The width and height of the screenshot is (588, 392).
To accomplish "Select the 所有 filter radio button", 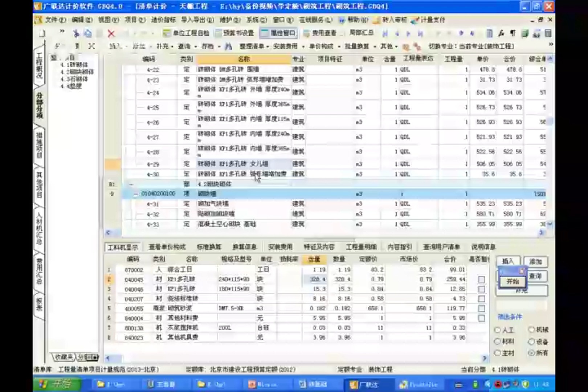I will (531, 353).
